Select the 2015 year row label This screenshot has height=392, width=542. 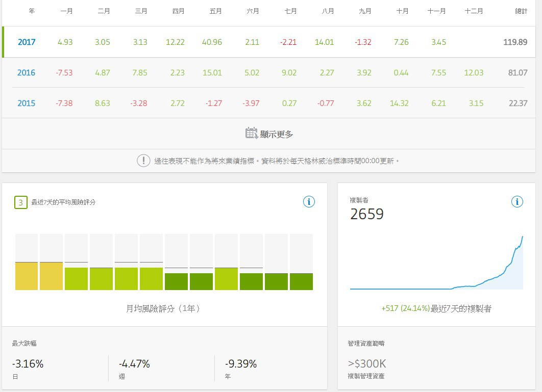coord(26,103)
